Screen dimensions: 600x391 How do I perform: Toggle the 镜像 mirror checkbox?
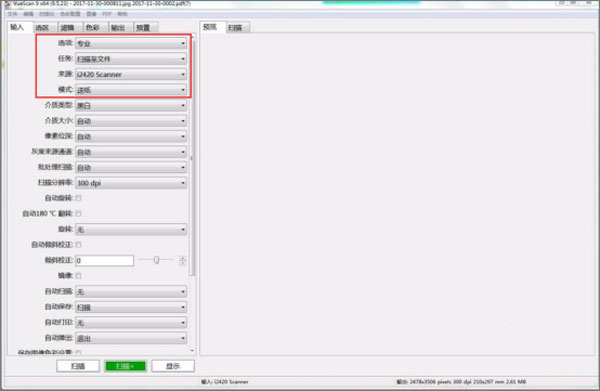point(78,275)
